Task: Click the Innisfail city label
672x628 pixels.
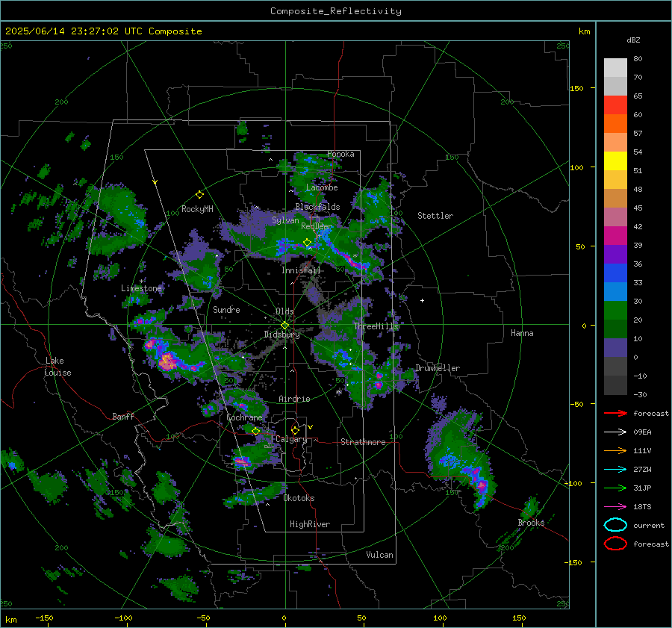Action: pos(301,270)
